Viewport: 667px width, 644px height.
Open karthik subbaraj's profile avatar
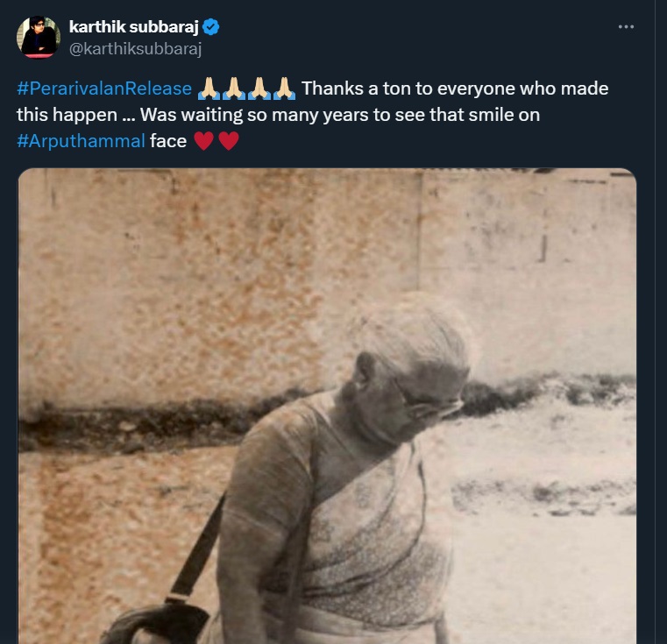click(x=38, y=37)
